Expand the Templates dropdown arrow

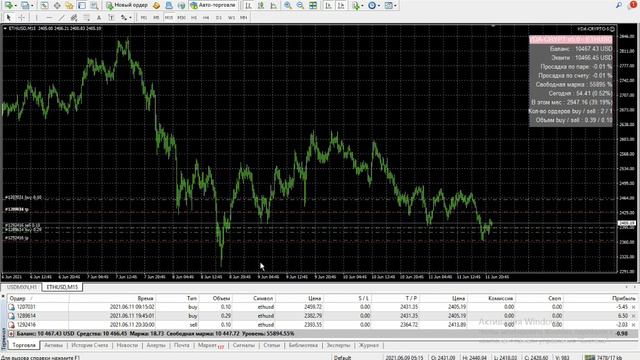396,6
